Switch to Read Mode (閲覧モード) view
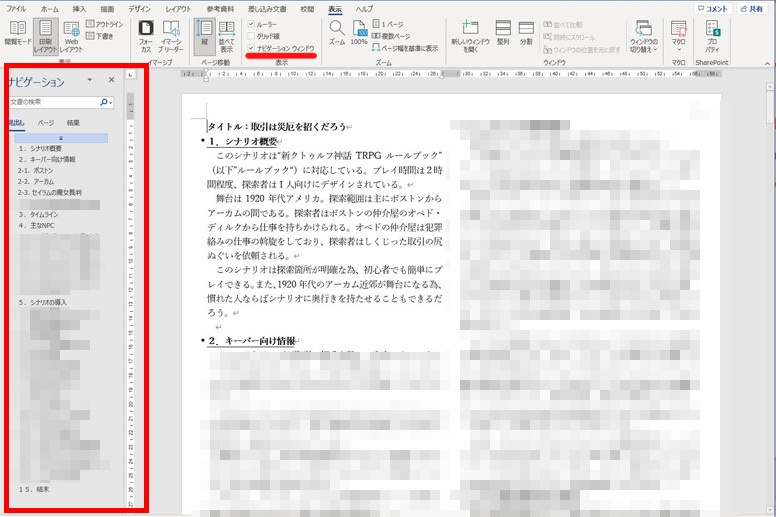 [18, 34]
